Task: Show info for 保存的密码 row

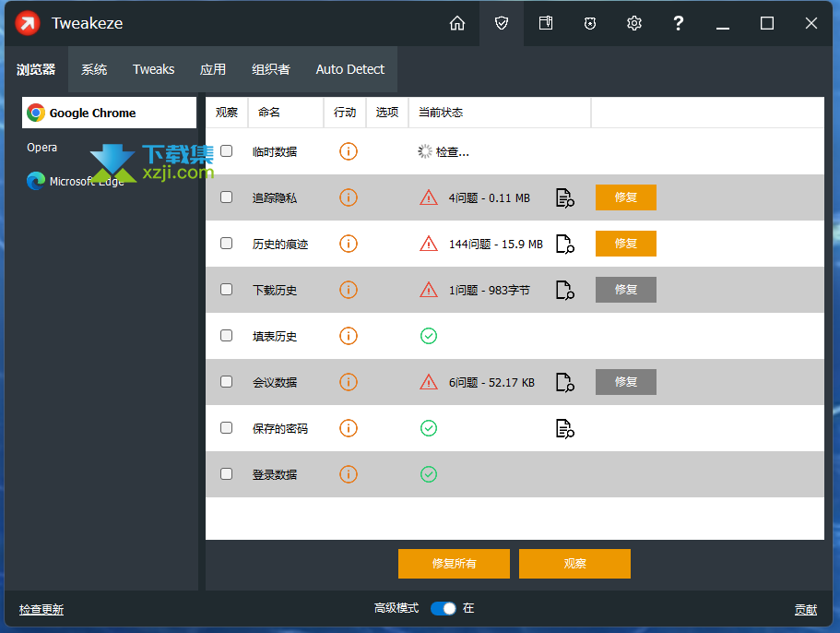Action: click(x=349, y=428)
